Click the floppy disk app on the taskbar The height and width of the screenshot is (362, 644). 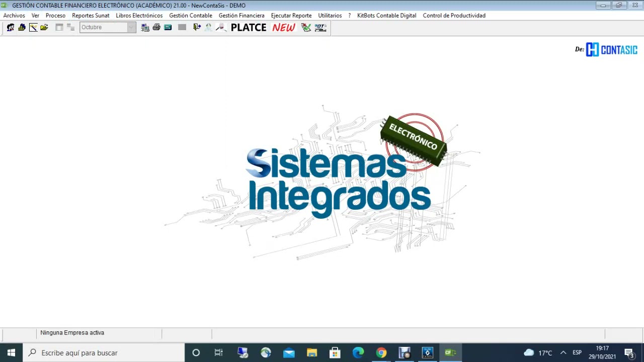tap(405, 352)
